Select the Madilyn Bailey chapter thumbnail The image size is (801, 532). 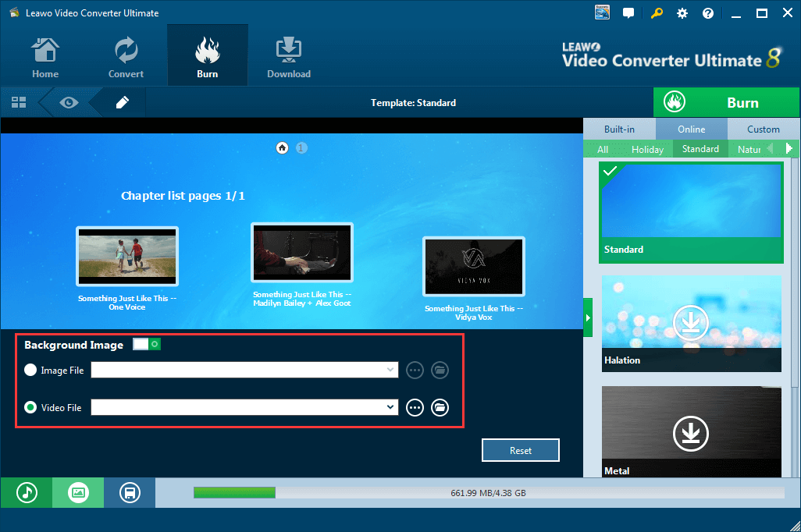(302, 252)
